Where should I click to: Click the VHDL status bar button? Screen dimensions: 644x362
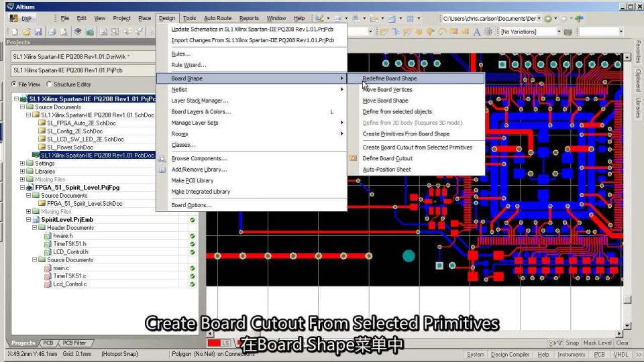coord(621,354)
